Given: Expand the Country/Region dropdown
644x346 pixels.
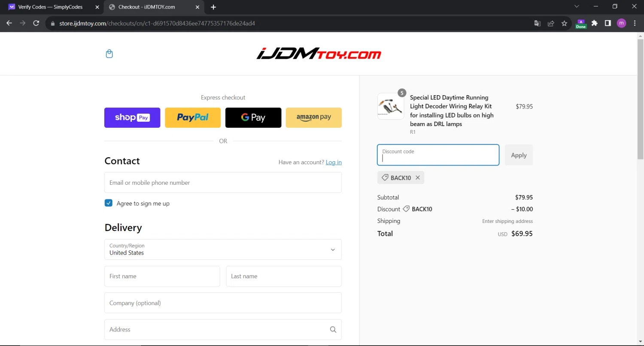Looking at the screenshot, I should pyautogui.click(x=223, y=250).
